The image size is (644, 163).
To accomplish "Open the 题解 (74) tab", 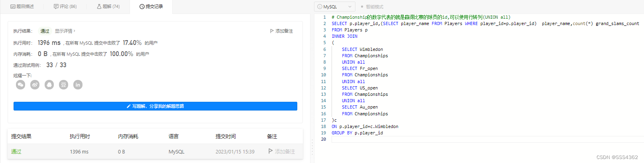I will click(x=108, y=6).
